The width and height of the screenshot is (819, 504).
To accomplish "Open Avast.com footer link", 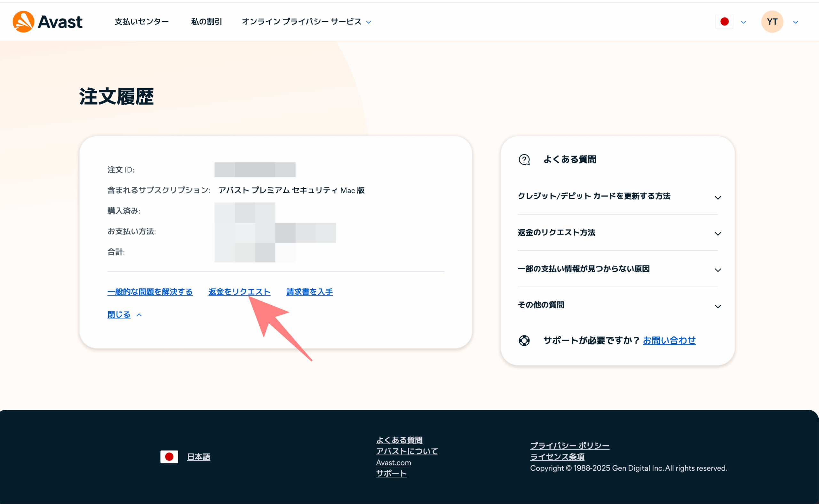I will tap(394, 463).
